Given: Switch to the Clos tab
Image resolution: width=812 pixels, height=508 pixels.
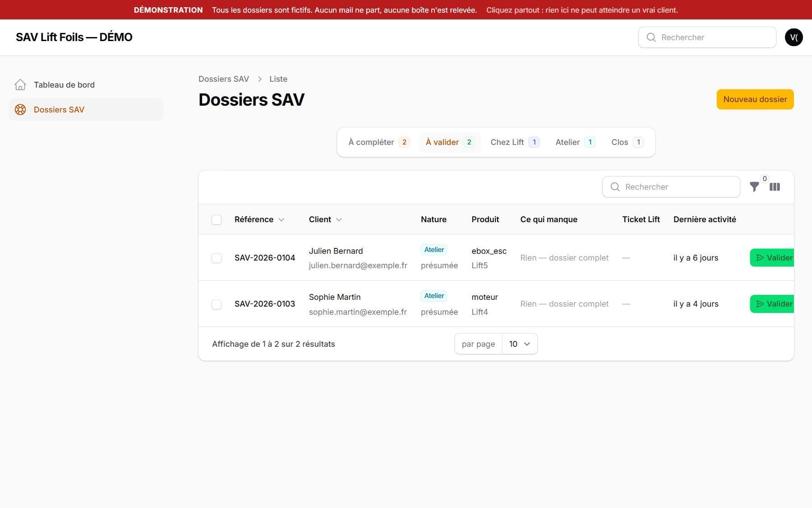Looking at the screenshot, I should pyautogui.click(x=627, y=142).
